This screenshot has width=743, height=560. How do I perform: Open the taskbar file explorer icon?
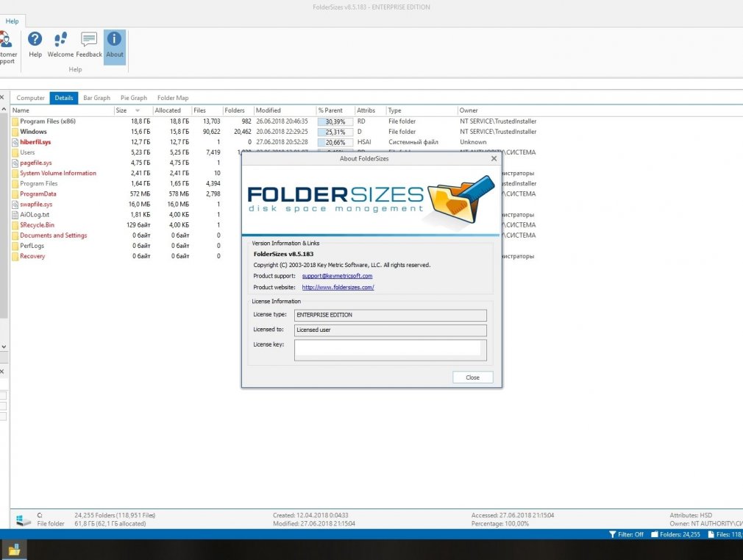[14, 550]
